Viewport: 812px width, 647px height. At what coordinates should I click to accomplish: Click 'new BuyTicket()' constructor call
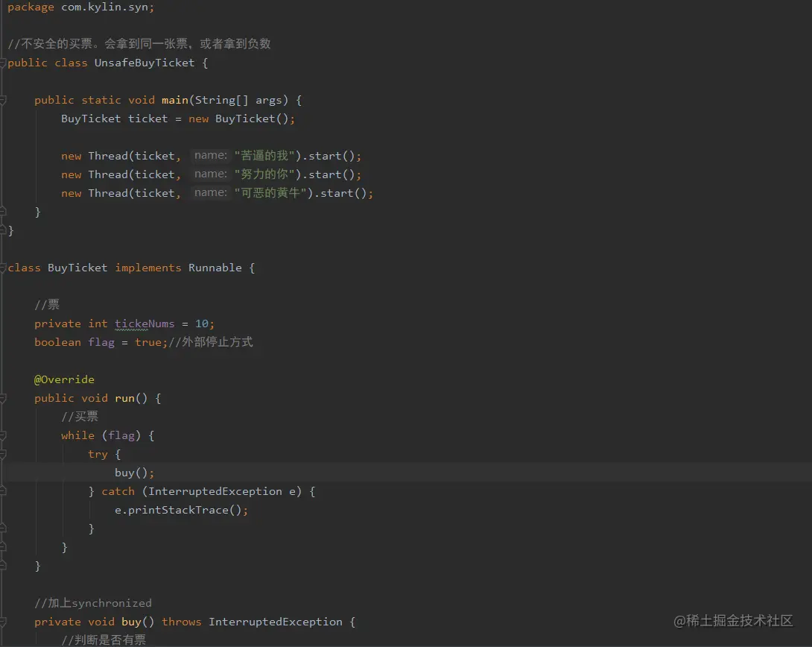[238, 119]
